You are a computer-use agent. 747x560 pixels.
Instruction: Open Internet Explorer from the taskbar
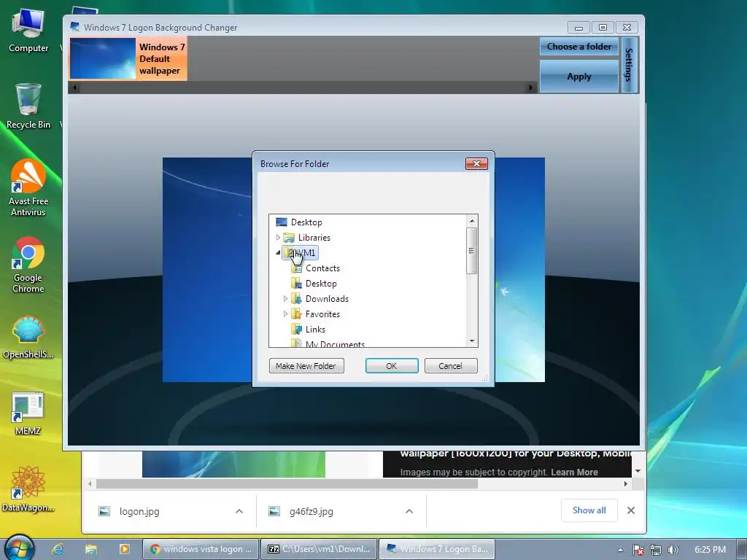58,549
